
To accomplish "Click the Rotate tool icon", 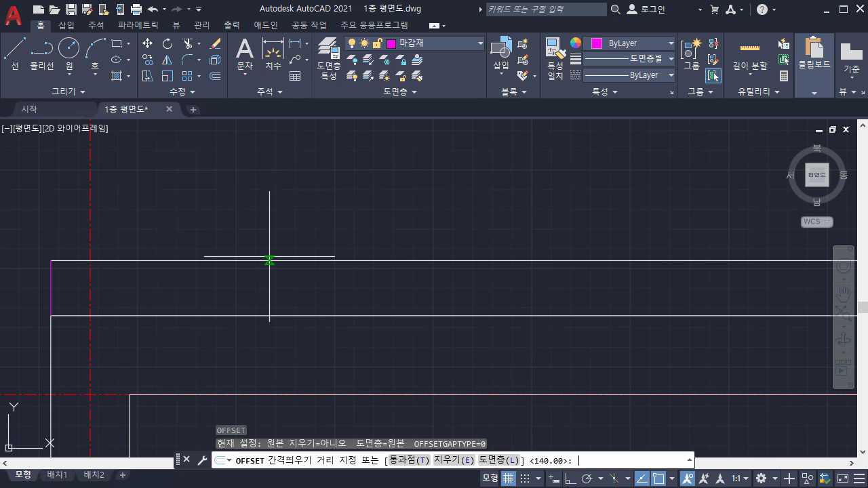I will [167, 43].
